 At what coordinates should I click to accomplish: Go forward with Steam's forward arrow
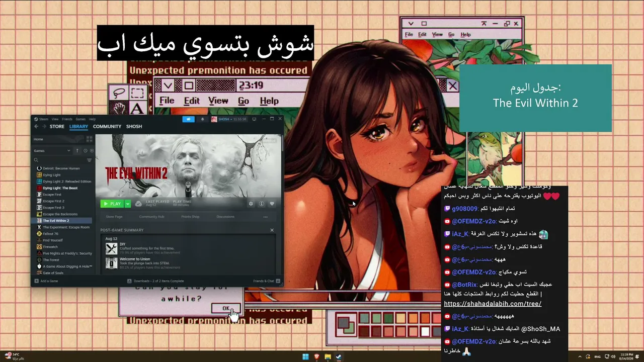[x=44, y=127]
